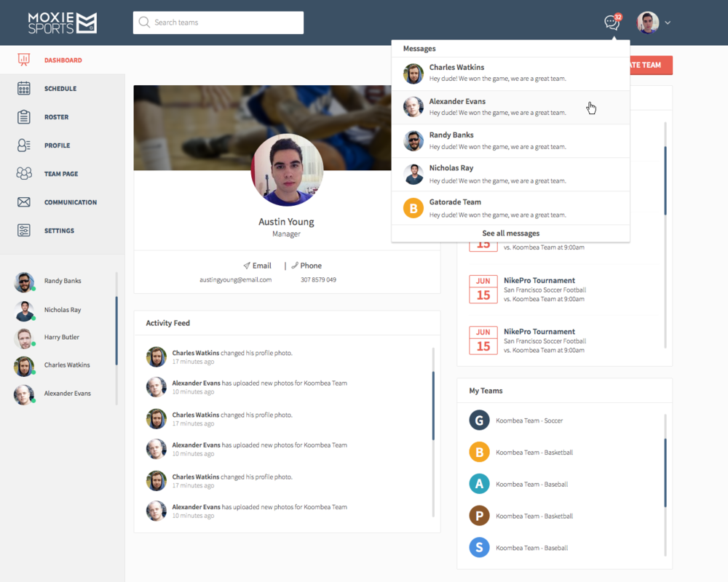Select the Roster clipboard icon
The width and height of the screenshot is (728, 582).
coord(24,117)
